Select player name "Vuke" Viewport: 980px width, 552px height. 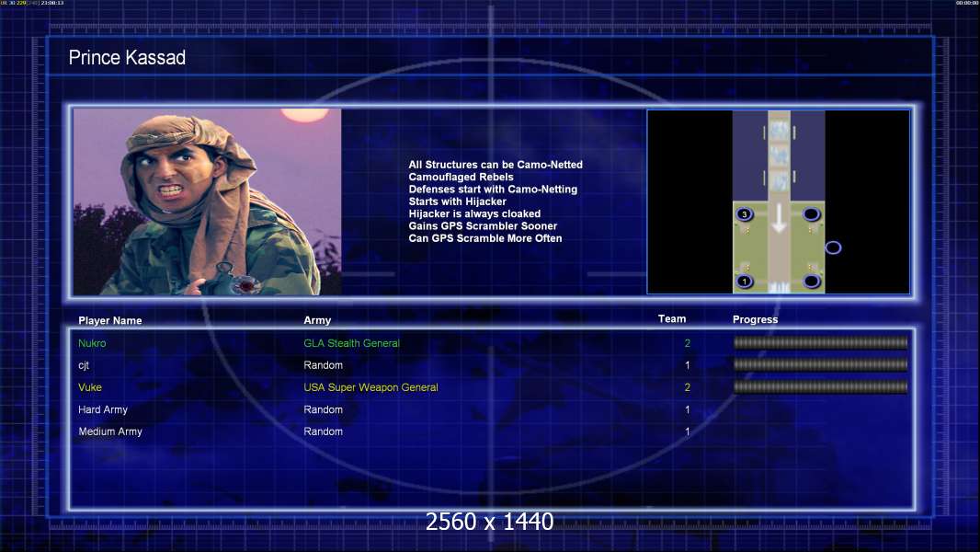(x=90, y=387)
